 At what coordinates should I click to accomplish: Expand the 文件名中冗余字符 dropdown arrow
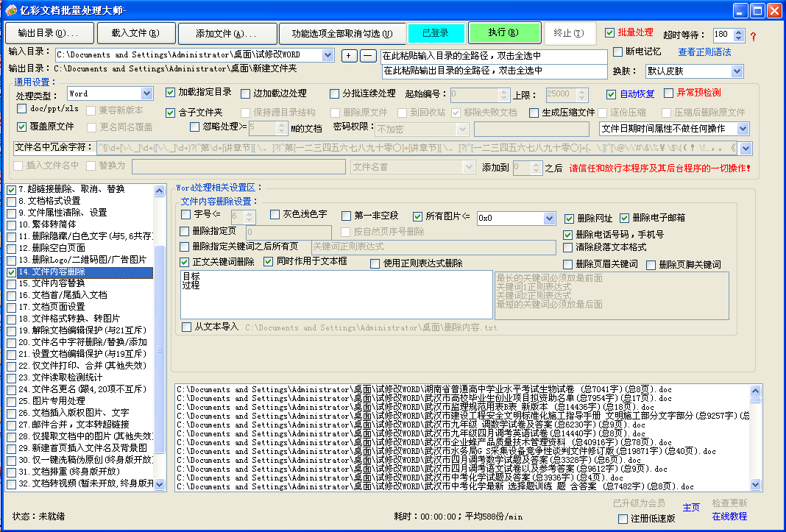746,149
